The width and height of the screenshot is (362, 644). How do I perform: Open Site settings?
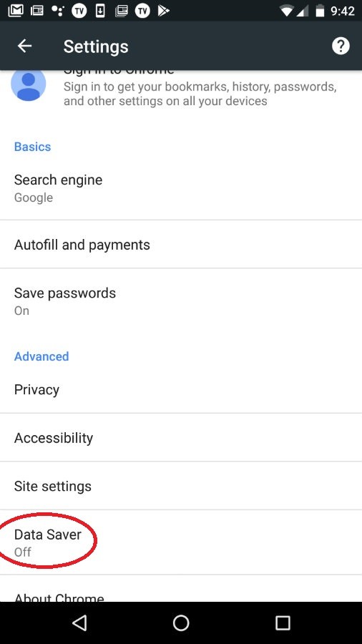(181, 486)
